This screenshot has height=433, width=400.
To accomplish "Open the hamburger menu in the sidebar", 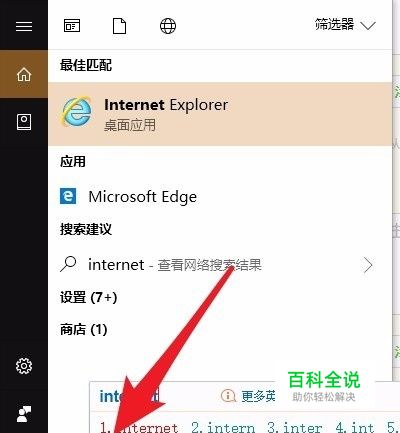I will (24, 26).
